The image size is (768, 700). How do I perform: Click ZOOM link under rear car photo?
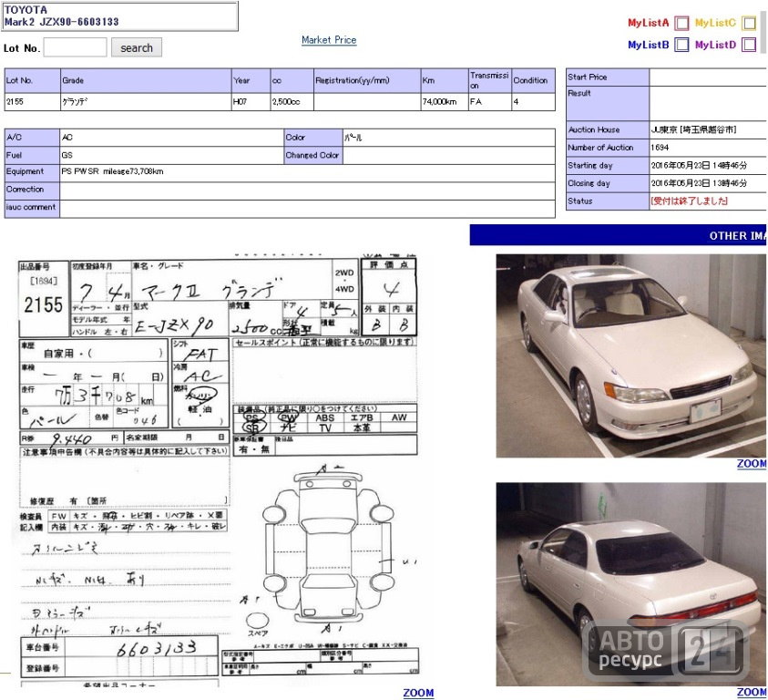coord(752,692)
